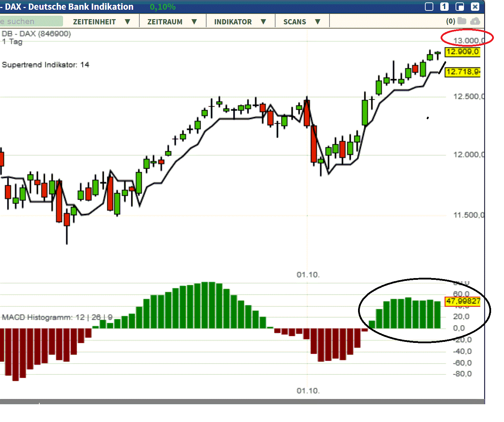Click the overlapping-squares restore icon
Screen dimensions: 504x422
tap(460, 7)
